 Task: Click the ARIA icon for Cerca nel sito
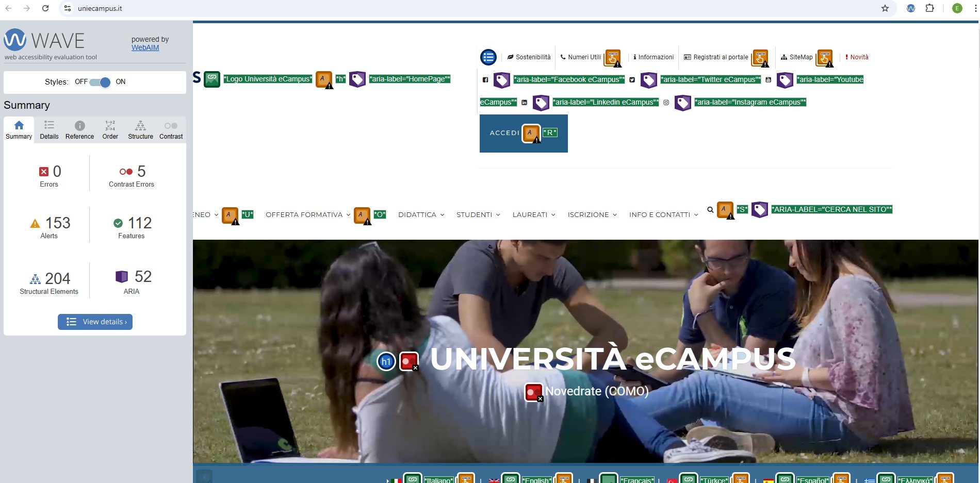point(760,209)
